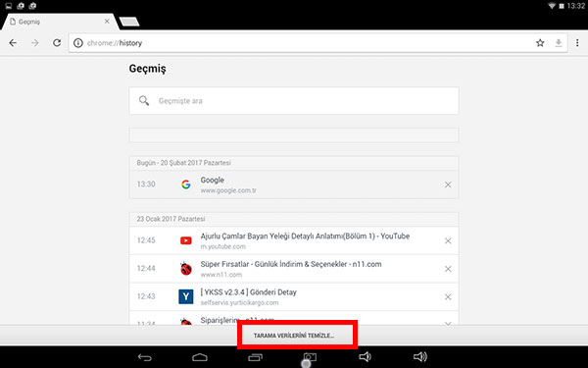Screen dimensions: 588x368
Task: Reload the history page
Action: pyautogui.click(x=57, y=43)
